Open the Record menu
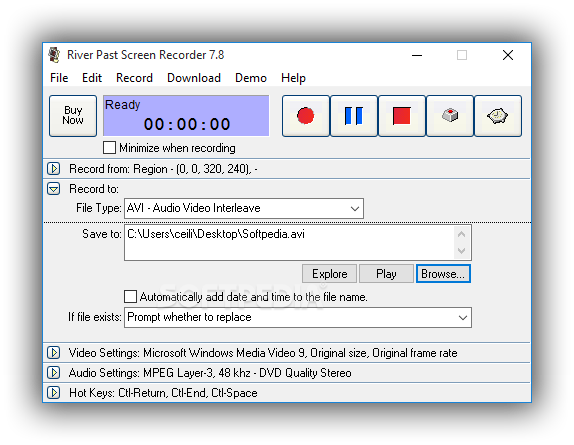This screenshot has width=574, height=445. point(134,78)
